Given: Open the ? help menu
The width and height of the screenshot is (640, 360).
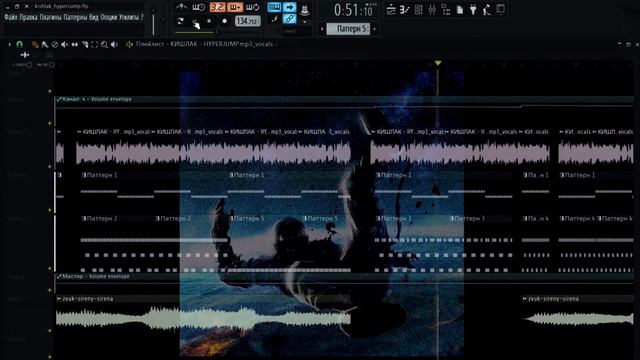Looking at the screenshot, I should point(142,18).
